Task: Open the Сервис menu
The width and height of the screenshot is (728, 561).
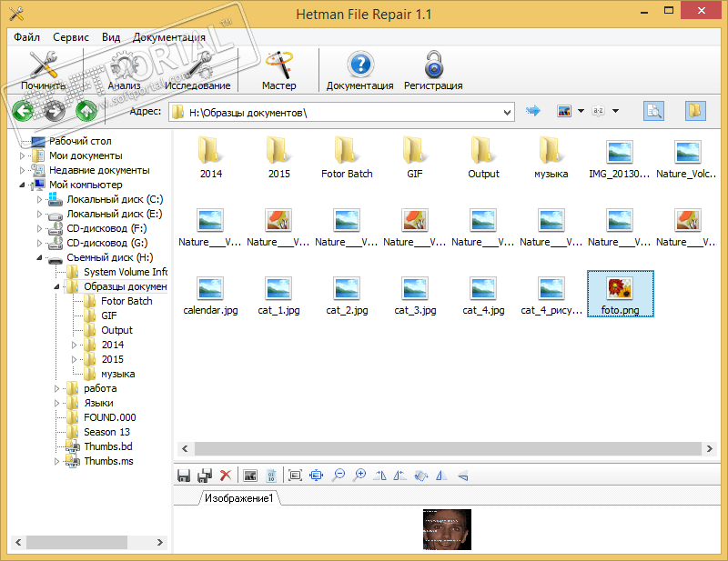Action: [x=71, y=37]
